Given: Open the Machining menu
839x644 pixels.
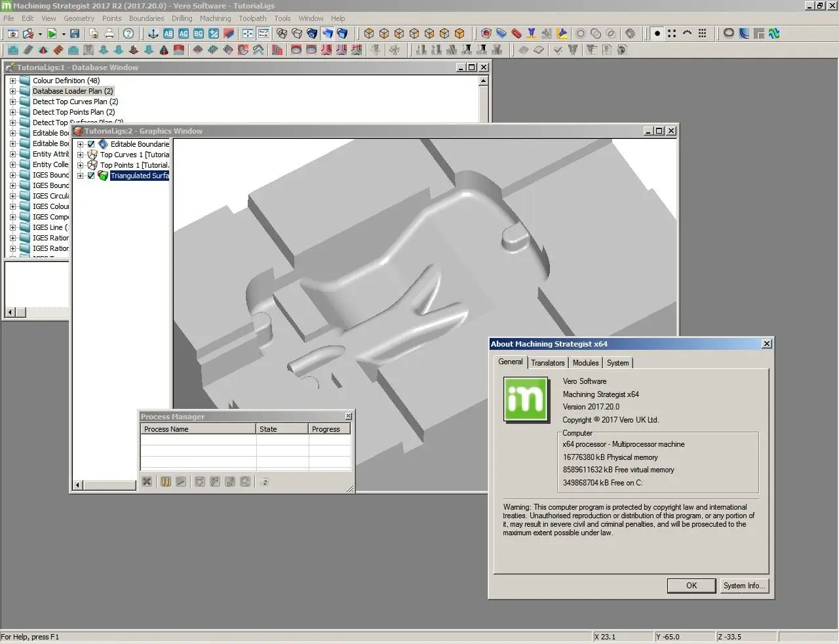Looking at the screenshot, I should (x=215, y=18).
